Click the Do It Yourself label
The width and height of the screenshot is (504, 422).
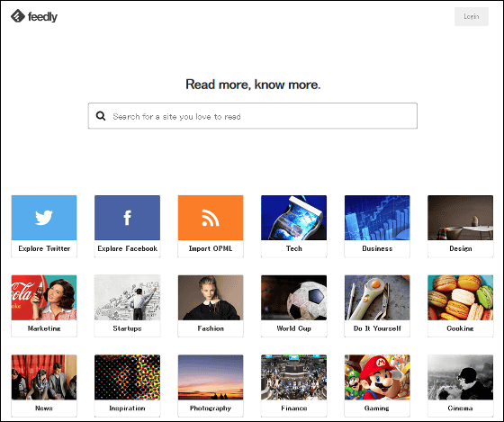[x=377, y=328]
